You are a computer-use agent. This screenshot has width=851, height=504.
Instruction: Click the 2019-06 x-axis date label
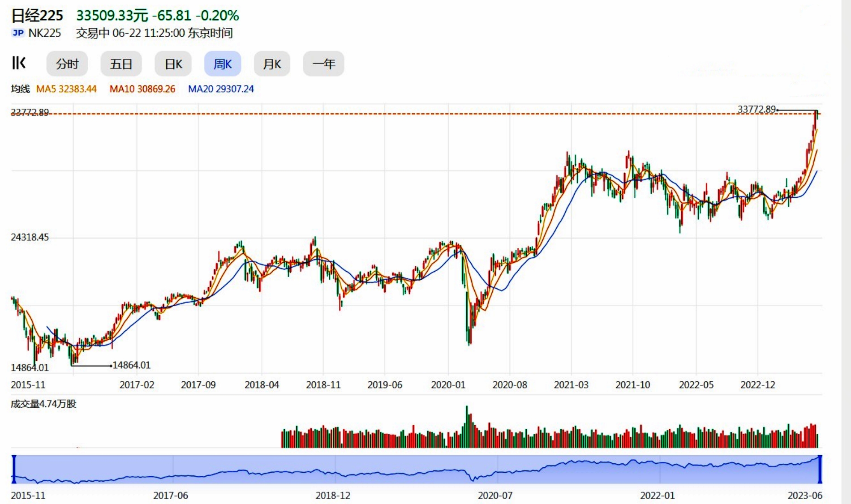[385, 385]
